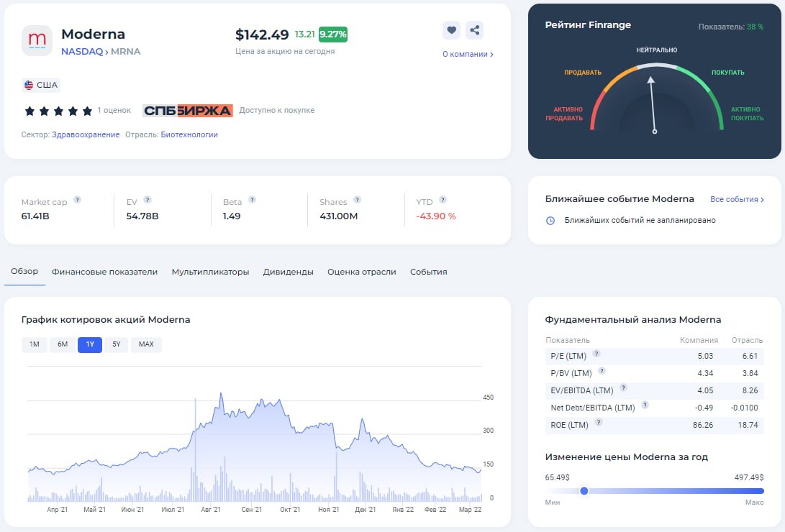Click the ПРОДАВАТЬ label on the gauge
The image size is (785, 532).
click(x=583, y=73)
